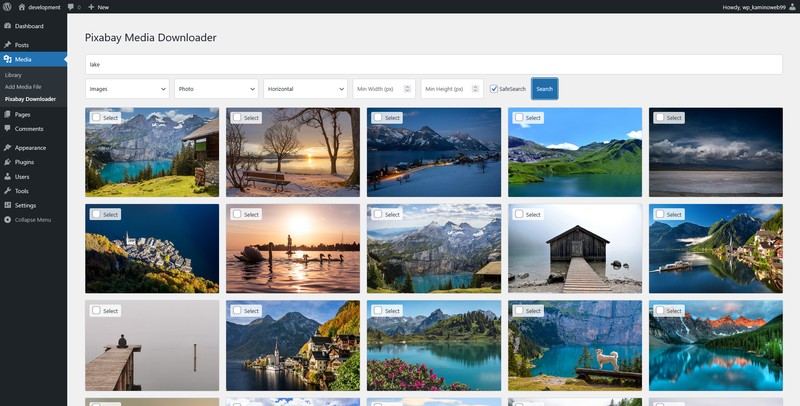
Task: Open the Pixabay Downloader submenu link
Action: pyautogui.click(x=30, y=99)
